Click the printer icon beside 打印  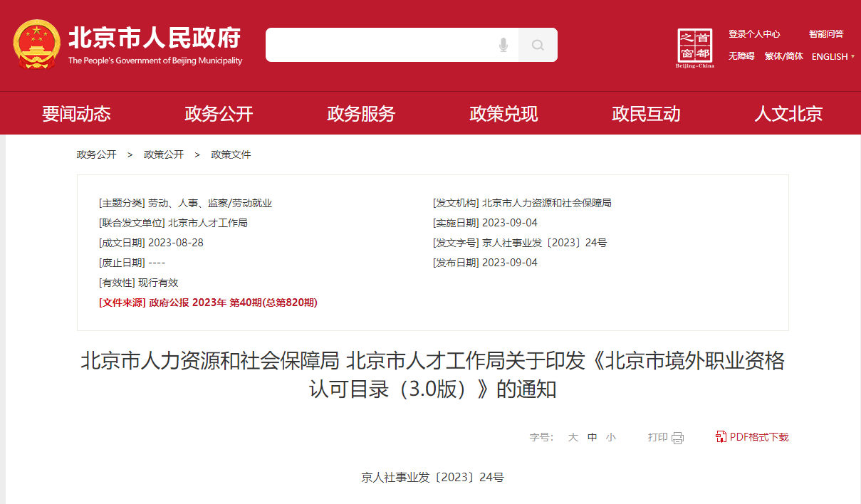click(x=677, y=438)
